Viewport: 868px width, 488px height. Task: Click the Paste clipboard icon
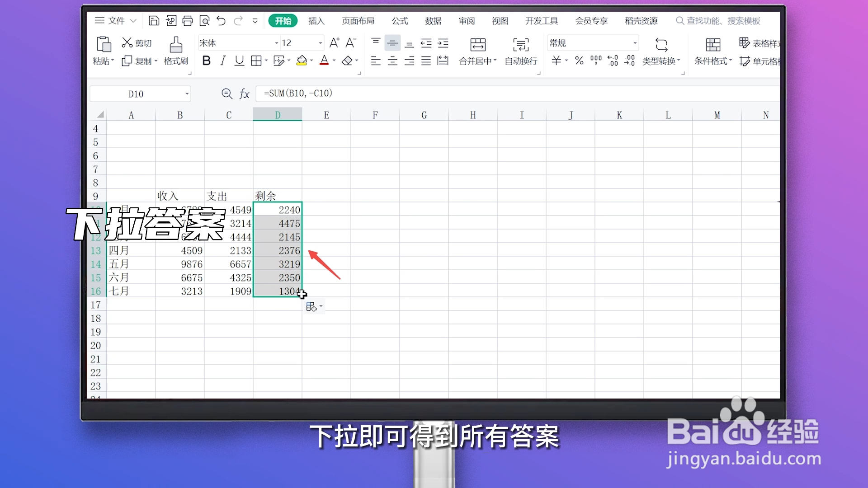(x=104, y=44)
